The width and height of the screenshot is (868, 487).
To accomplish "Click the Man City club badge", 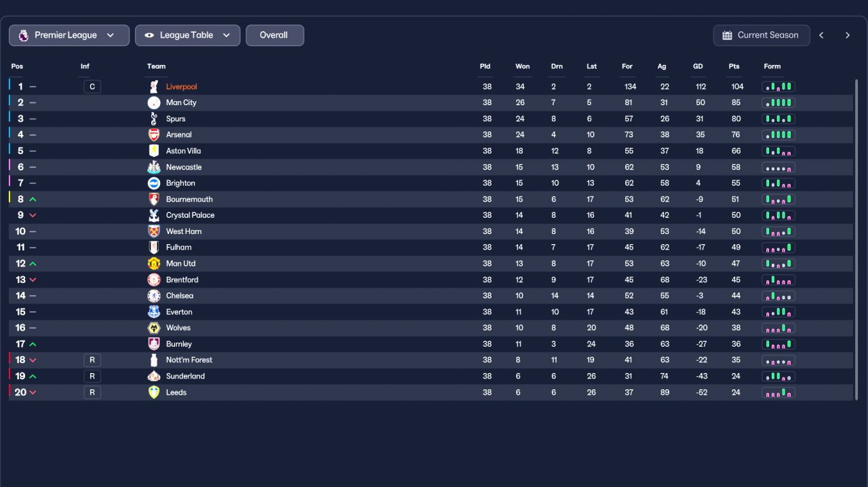I will tap(154, 102).
